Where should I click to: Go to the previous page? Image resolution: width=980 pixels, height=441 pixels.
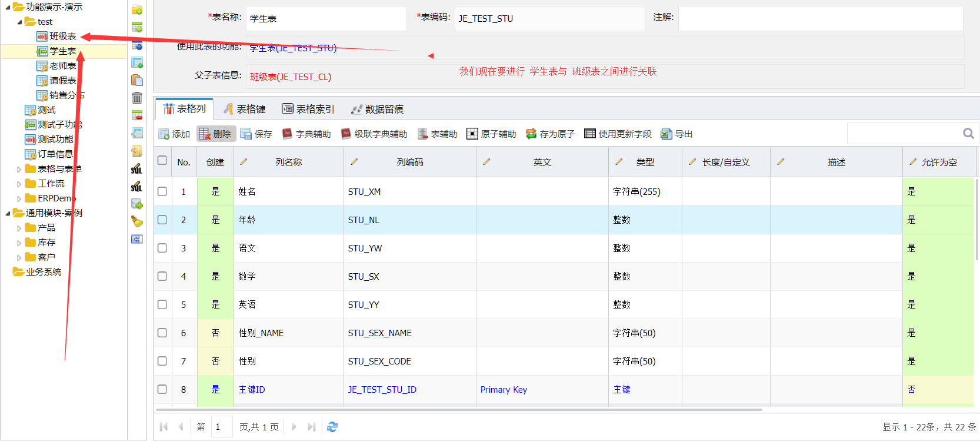[181, 427]
